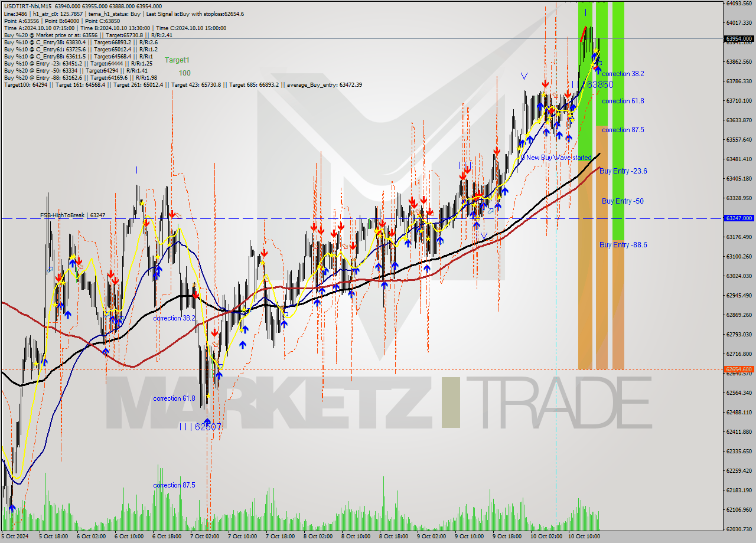Screen dimensions: 756x543
Task: Select 'correction 38.2' label beside green zone
Action: click(623, 74)
